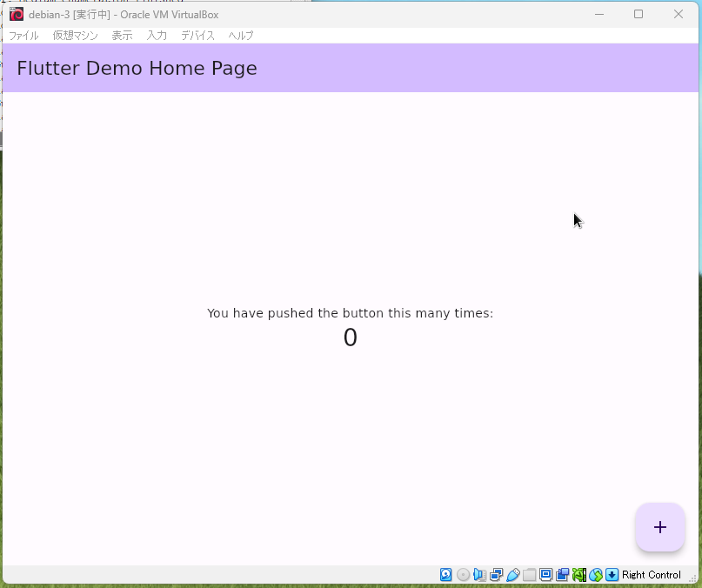
Task: Click the mouse integration status icon
Action: click(x=596, y=575)
